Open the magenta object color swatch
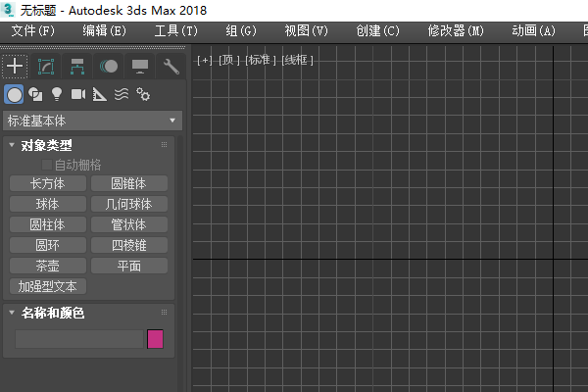This screenshot has height=392, width=588. coord(155,339)
